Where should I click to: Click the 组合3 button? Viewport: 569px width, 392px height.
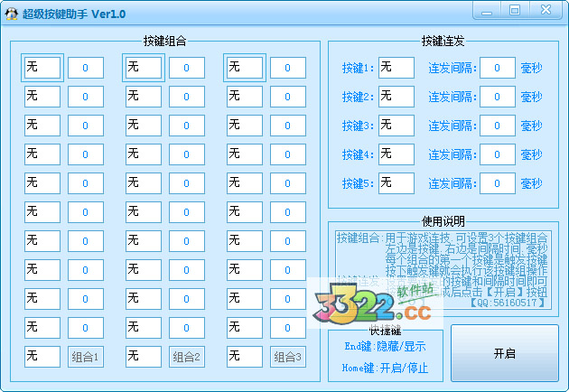[x=288, y=357]
